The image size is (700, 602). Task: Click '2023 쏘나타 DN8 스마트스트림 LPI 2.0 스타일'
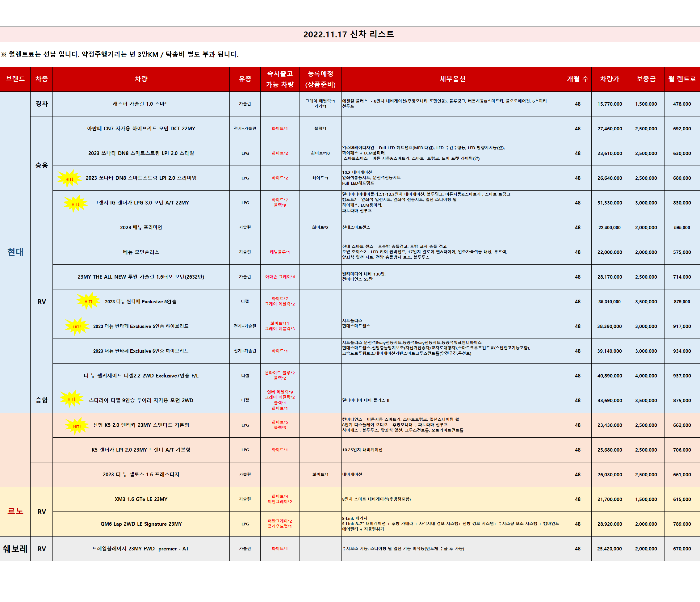(141, 153)
